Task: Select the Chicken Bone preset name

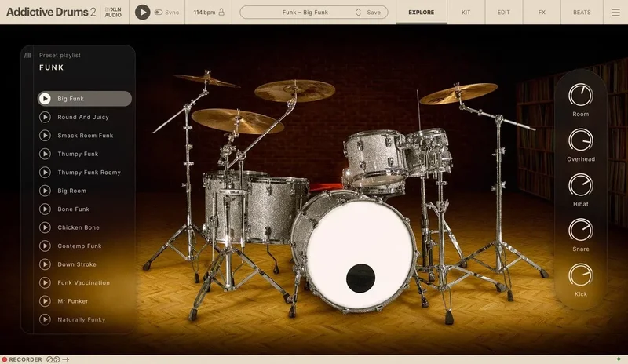Action: point(78,227)
